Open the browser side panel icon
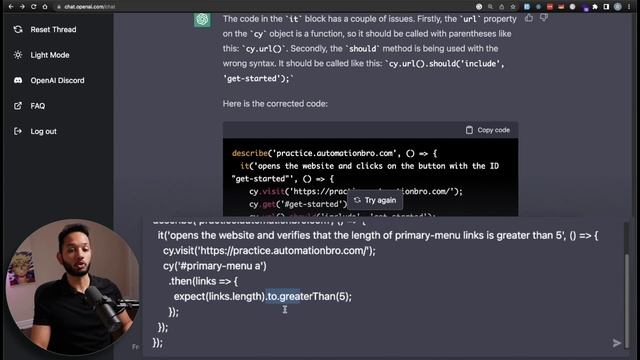The image size is (640, 360). [607, 7]
